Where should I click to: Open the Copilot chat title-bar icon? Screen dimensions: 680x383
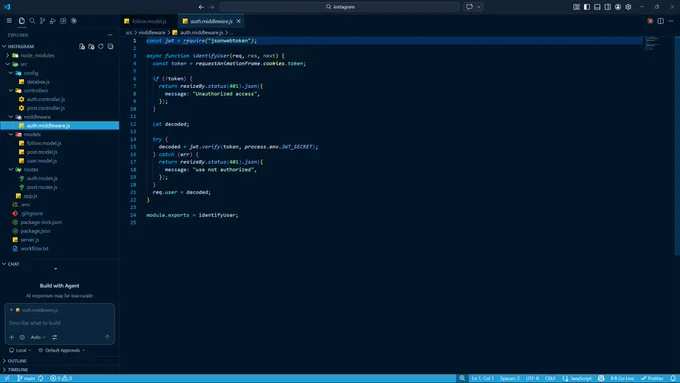[470, 7]
